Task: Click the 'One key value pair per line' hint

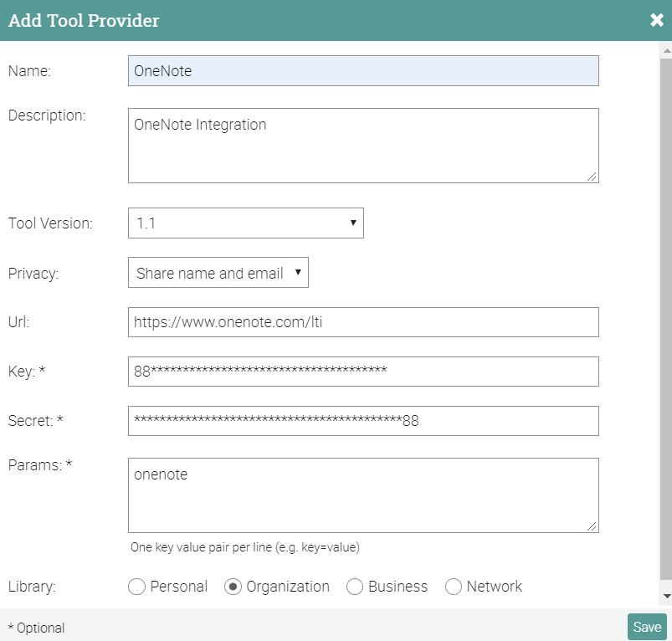Action: [245, 547]
